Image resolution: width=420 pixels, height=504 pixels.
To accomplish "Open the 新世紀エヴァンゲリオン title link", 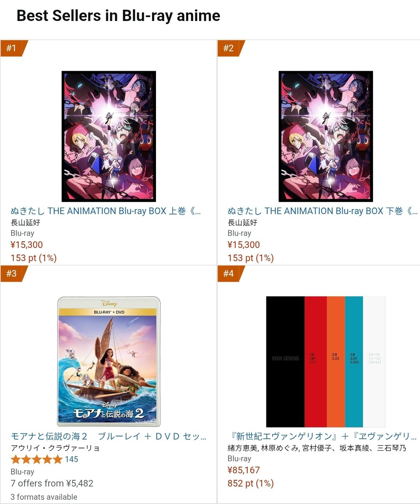I will 322,436.
